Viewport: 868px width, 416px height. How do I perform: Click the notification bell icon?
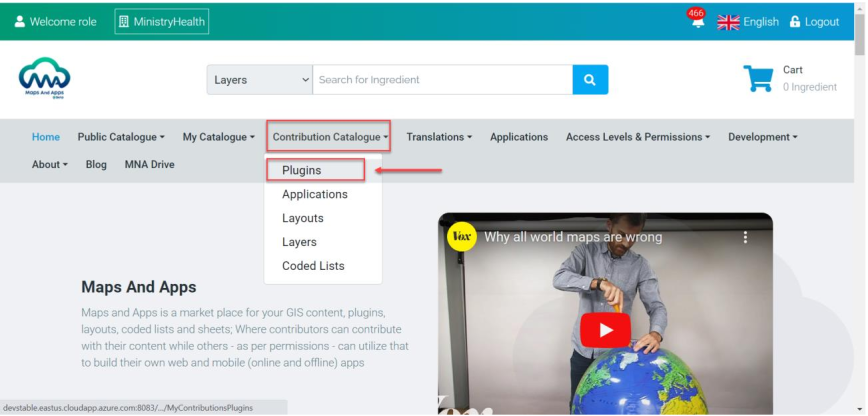698,22
